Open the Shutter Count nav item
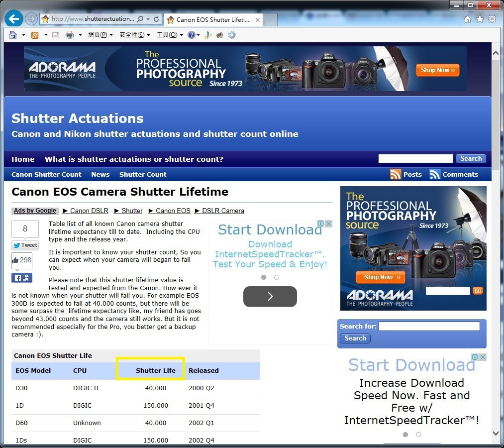Image resolution: width=504 pixels, height=448 pixels. point(143,174)
